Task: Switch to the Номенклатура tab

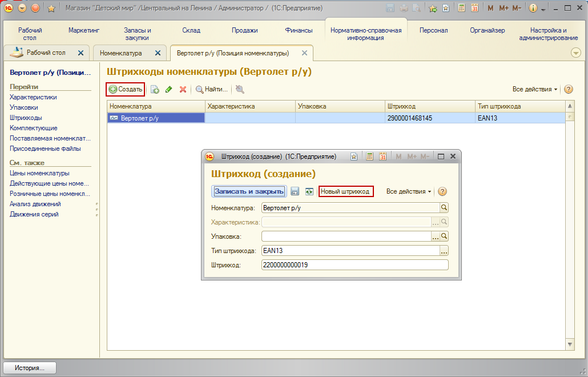Action: coord(121,53)
